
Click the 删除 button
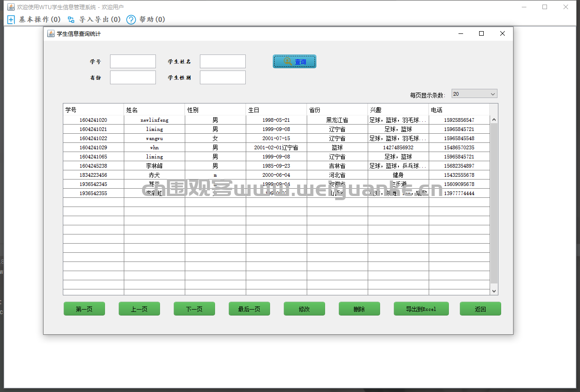pyautogui.click(x=359, y=309)
